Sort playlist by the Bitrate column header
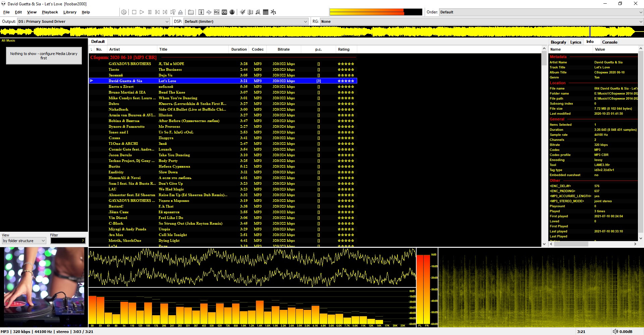Image resolution: width=644 pixels, height=335 pixels. click(284, 49)
